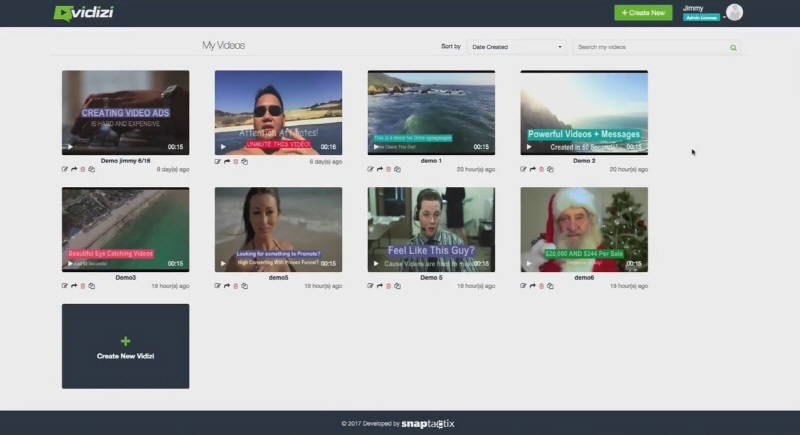800x435 pixels.
Task: Delete the Demo 5 headset guy video
Action: tap(388, 286)
